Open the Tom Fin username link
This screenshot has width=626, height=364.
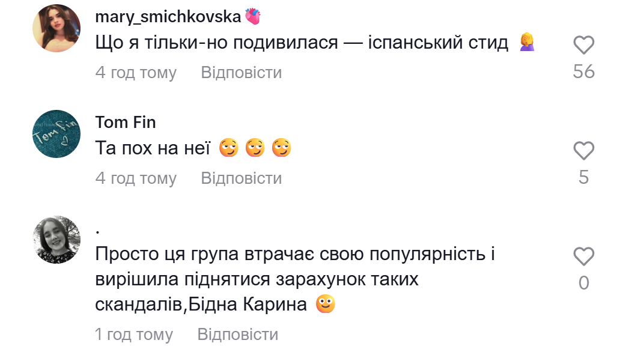126,123
